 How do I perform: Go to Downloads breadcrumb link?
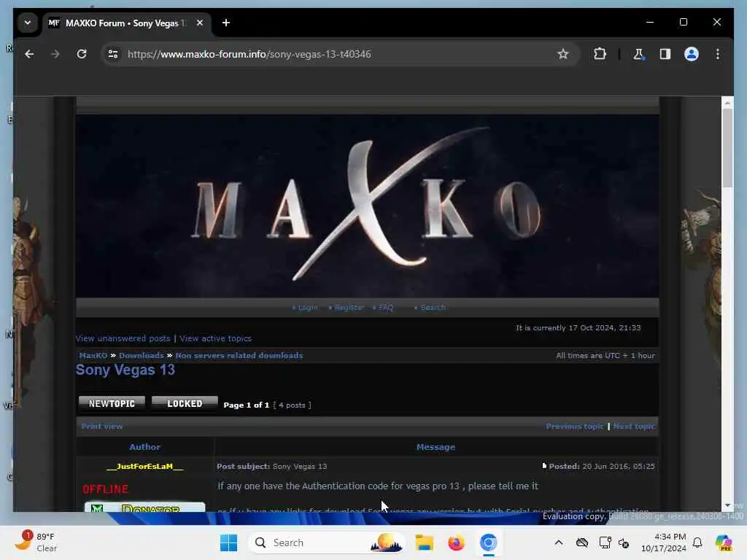click(x=141, y=356)
